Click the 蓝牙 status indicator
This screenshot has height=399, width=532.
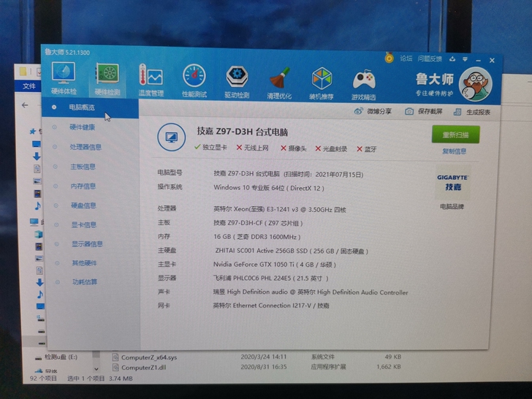tap(366, 149)
